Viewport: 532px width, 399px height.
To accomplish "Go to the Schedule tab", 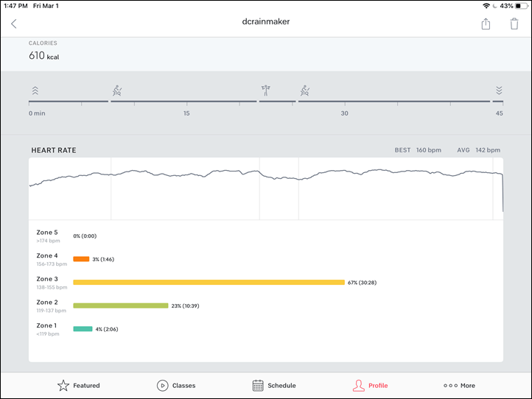I will click(274, 386).
